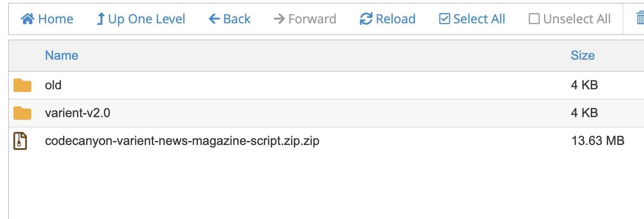Click the Reload circular arrows icon
Image resolution: width=644 pixels, height=219 pixels.
coord(366,19)
